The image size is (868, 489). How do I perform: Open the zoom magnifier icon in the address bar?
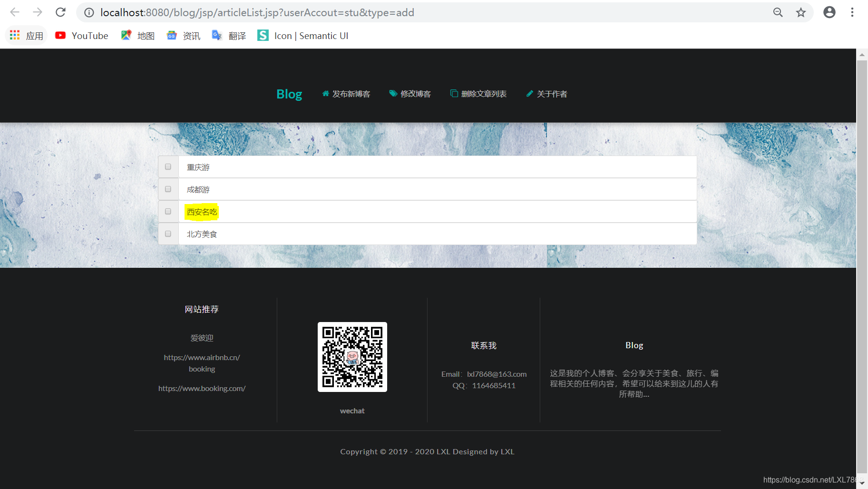(778, 12)
